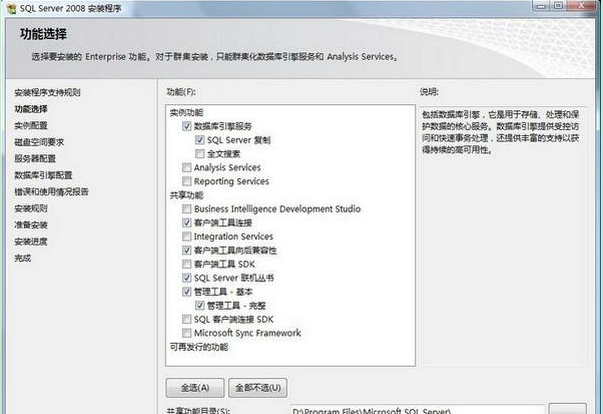Uncheck the SQL Server 复制 checkbox
603x414 pixels.
(200, 140)
